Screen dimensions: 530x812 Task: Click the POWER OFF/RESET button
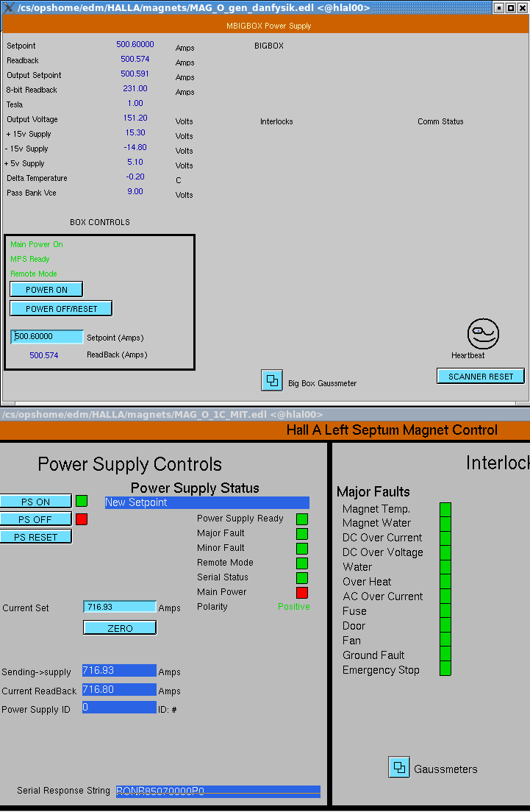click(x=61, y=309)
